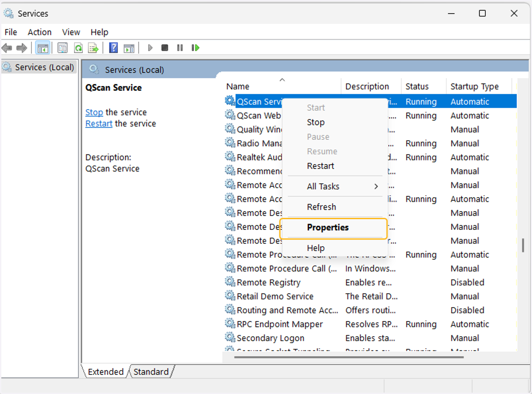Click the Stop the service link
The height and width of the screenshot is (394, 532).
tap(94, 112)
